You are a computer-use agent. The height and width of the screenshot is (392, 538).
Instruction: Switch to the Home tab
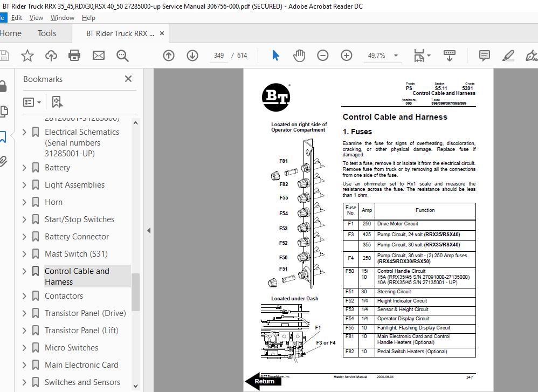pos(10,33)
